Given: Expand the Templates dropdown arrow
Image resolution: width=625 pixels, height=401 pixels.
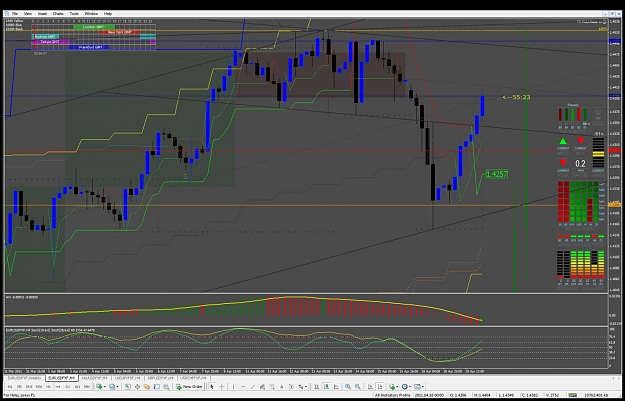Looking at the screenshot, I should pos(423,387).
